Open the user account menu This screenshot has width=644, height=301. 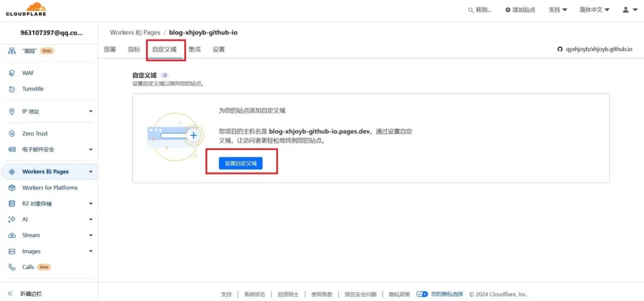629,10
